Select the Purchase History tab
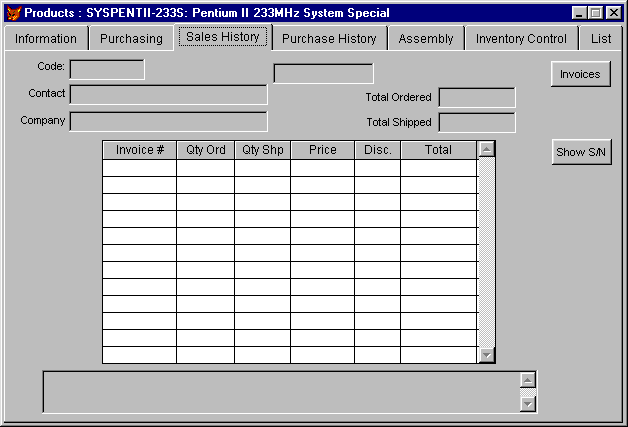The width and height of the screenshot is (628, 427). (x=329, y=39)
